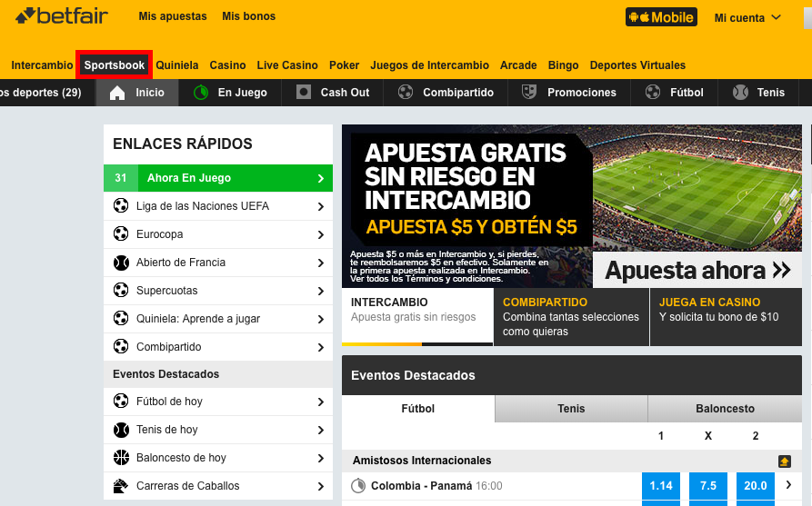Click the Tenis de hoy row chevron

[x=321, y=430]
